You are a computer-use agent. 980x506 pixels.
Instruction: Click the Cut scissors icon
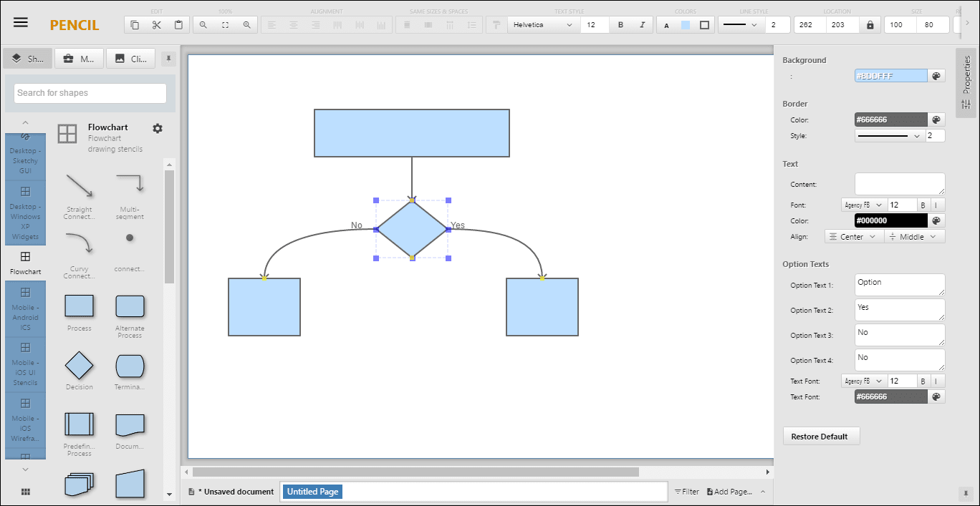click(157, 25)
